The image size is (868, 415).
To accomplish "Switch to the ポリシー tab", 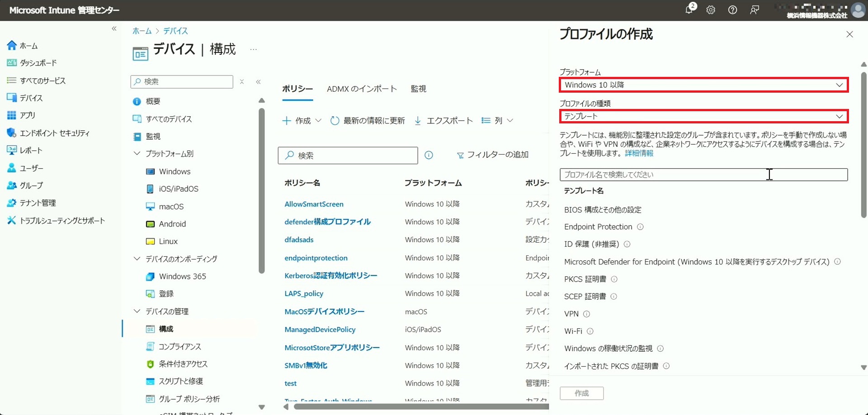I will click(x=297, y=89).
